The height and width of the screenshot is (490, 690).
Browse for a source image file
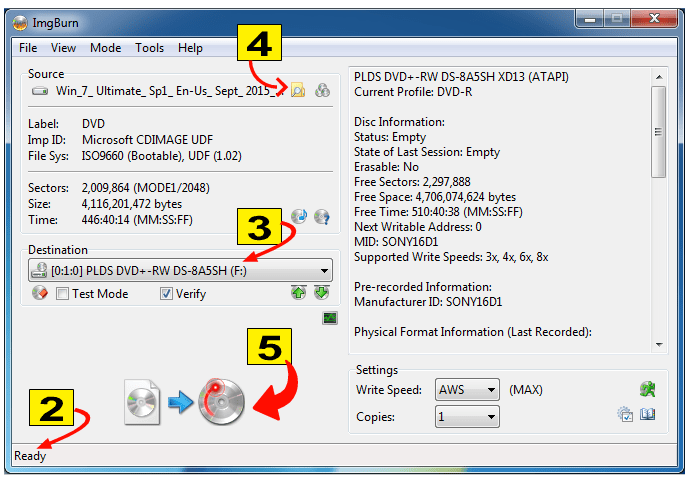pyautogui.click(x=298, y=90)
